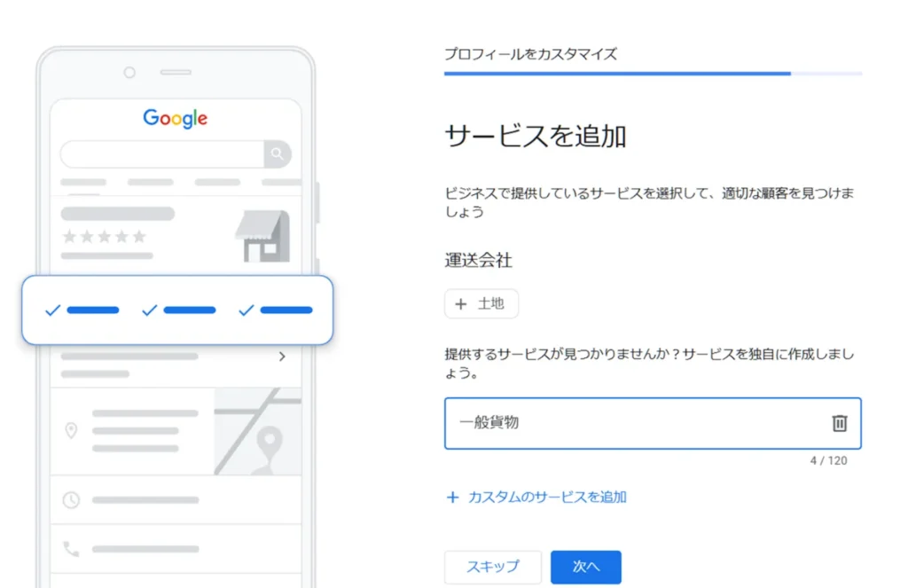Viewport: 908px width, 588px height.
Task: Click the phone handset icon in preview
Action: tap(71, 549)
